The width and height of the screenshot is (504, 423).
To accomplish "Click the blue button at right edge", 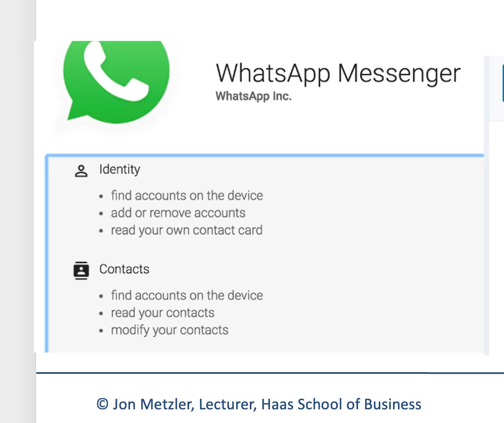I will (x=503, y=83).
